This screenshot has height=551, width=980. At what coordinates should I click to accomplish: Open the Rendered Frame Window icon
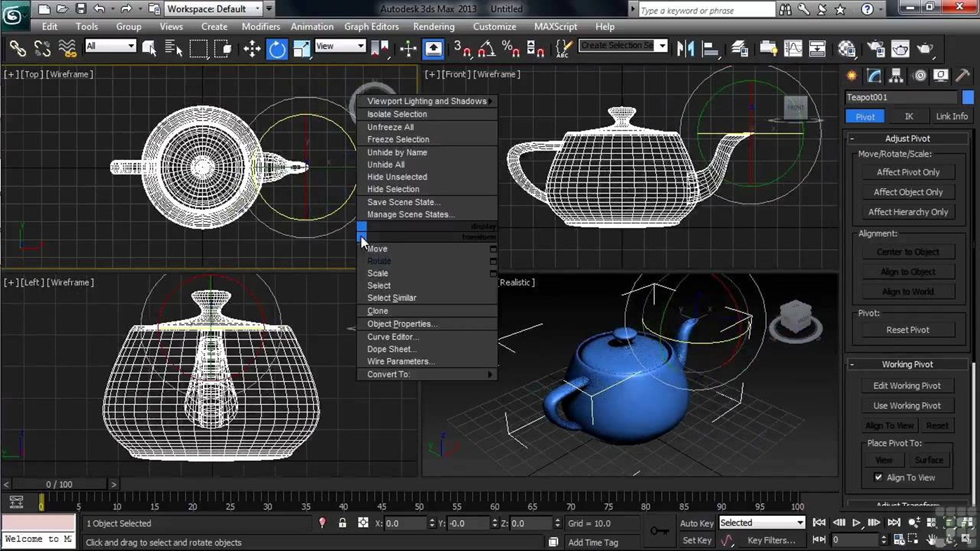point(900,48)
